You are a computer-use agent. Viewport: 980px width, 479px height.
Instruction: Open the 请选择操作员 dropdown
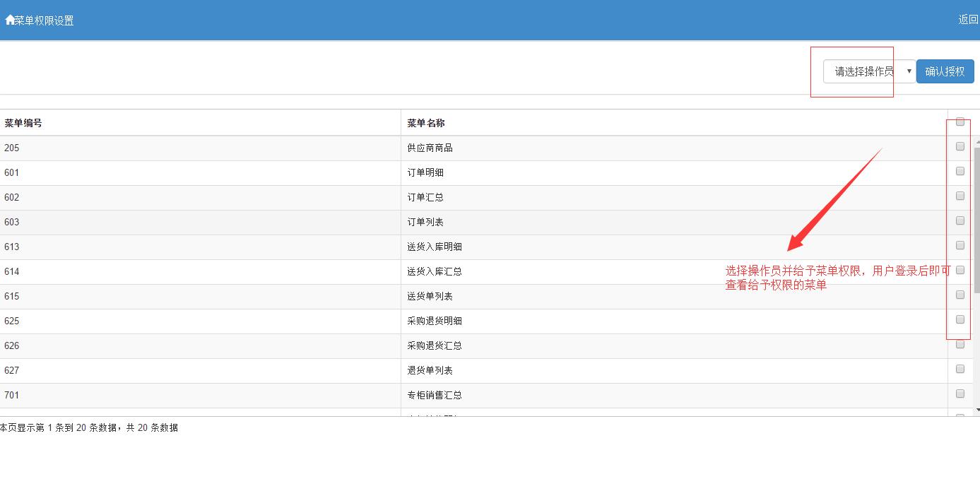[869, 71]
